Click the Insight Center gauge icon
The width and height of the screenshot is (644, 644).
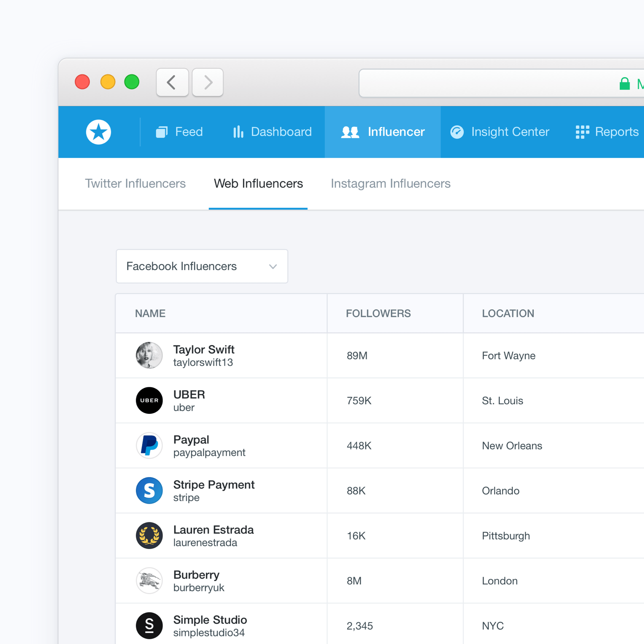pyautogui.click(x=457, y=132)
